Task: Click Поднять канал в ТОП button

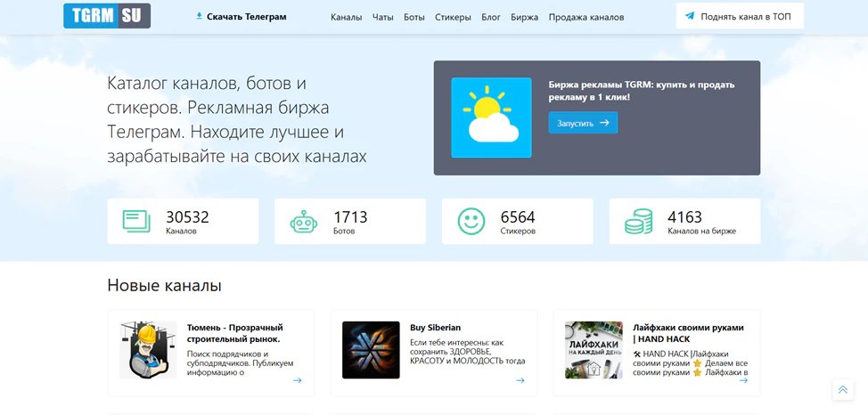Action: 740,16
